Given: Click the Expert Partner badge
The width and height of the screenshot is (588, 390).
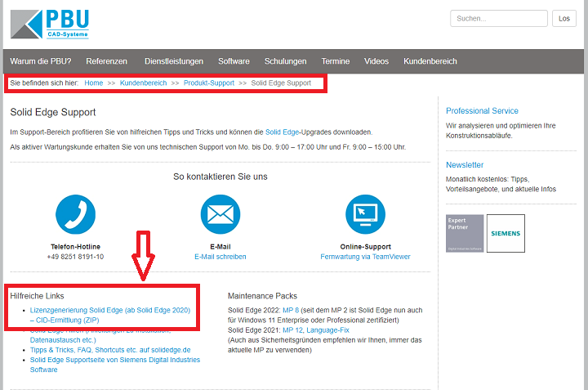Looking at the screenshot, I should pyautogui.click(x=465, y=234).
